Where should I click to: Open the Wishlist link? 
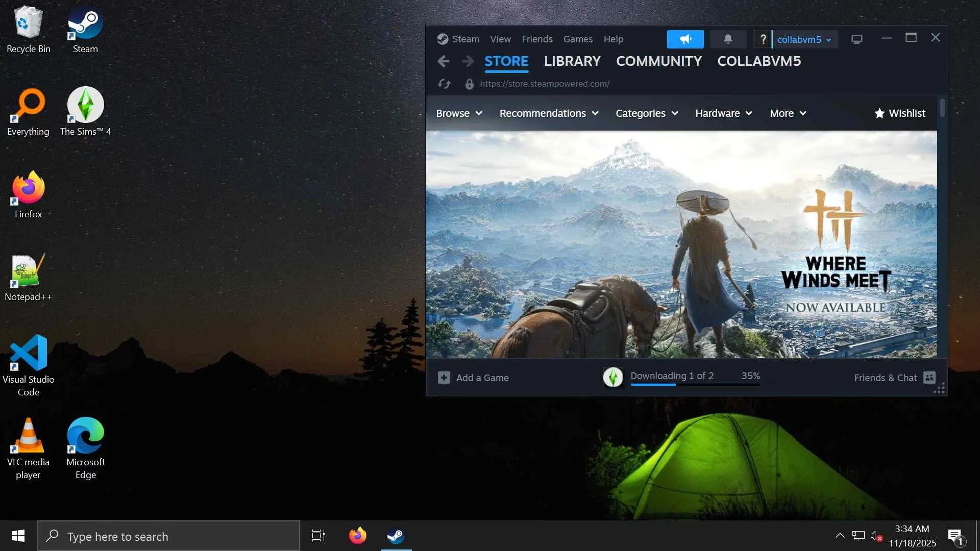pos(899,113)
